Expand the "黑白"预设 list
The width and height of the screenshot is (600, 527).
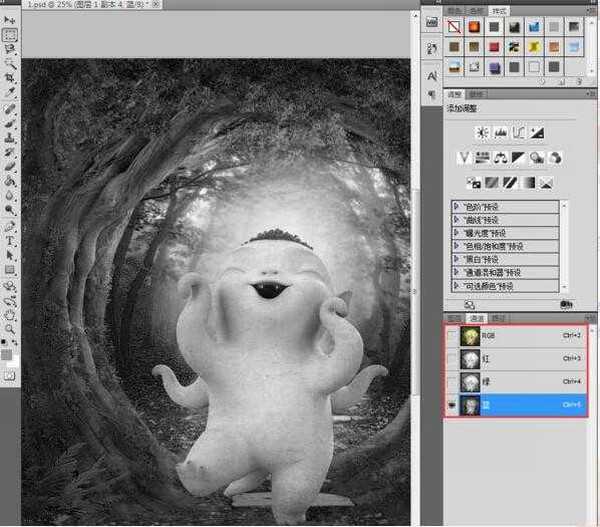(x=457, y=258)
